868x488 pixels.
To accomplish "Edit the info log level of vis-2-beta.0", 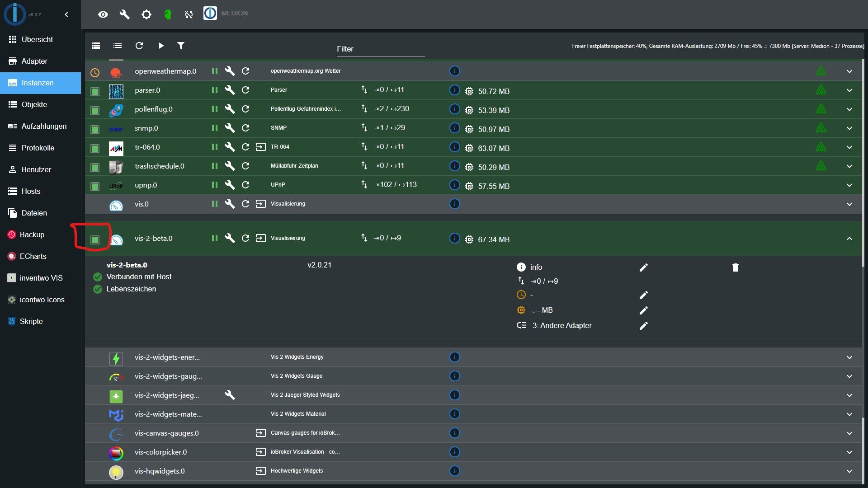I will pyautogui.click(x=644, y=267).
